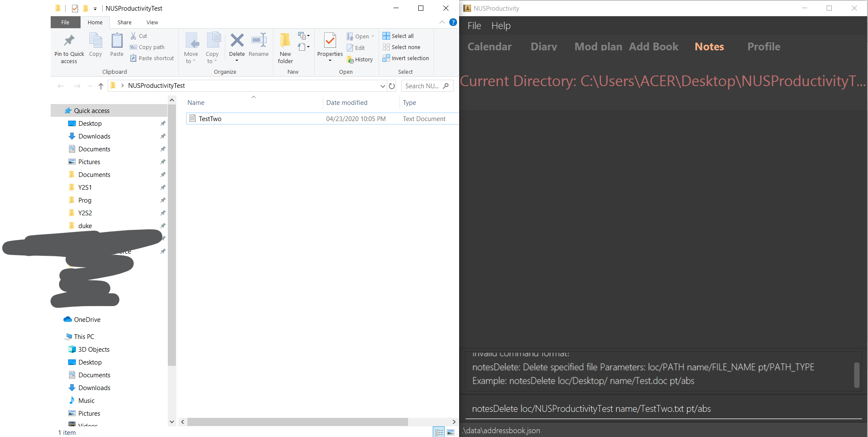This screenshot has height=437, width=868.
Task: Expand the Delete dropdown arrow
Action: pyautogui.click(x=237, y=61)
